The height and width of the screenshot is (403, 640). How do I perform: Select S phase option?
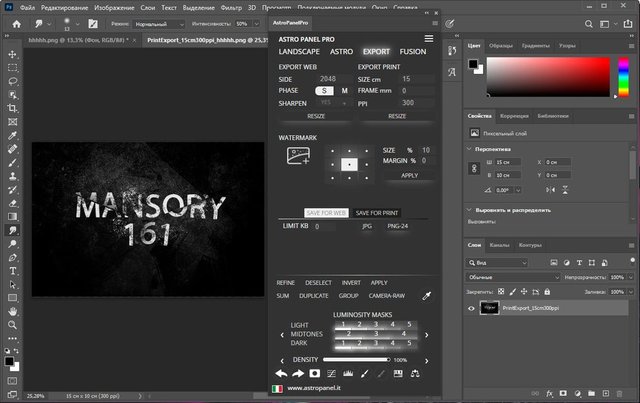324,91
